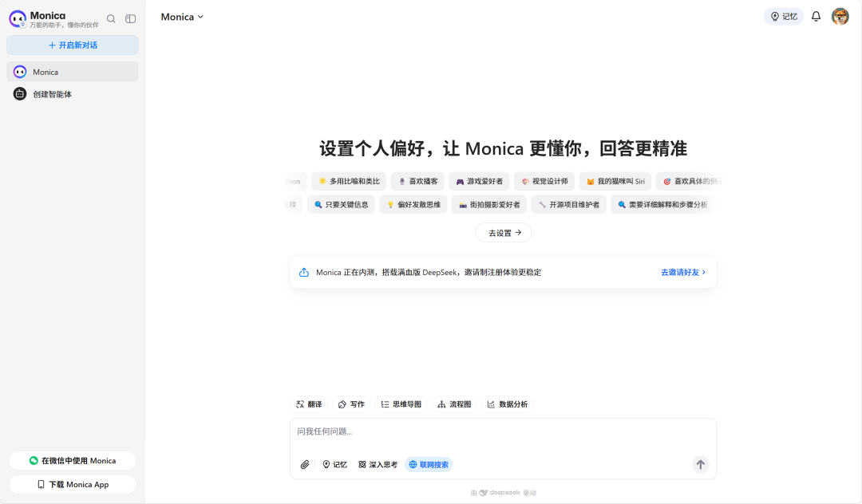
Task: Expand the Monica model dropdown at top
Action: (182, 17)
